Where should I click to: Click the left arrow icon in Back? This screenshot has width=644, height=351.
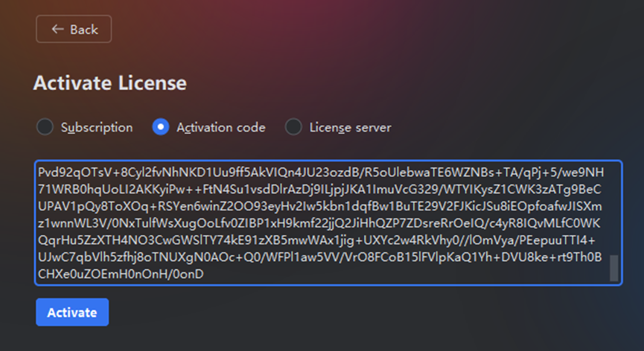coord(57,29)
